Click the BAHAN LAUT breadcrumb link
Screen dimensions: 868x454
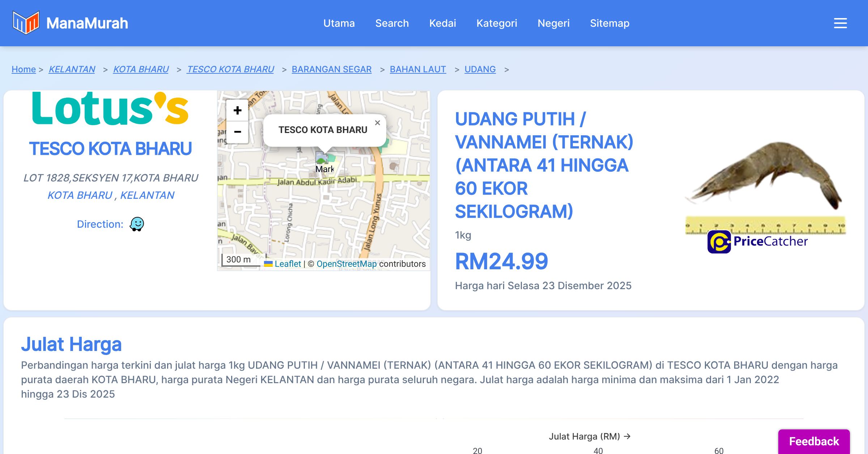click(418, 69)
